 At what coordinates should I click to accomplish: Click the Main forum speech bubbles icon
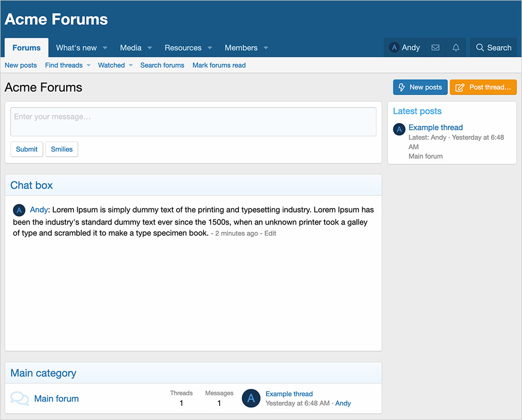[x=20, y=399]
